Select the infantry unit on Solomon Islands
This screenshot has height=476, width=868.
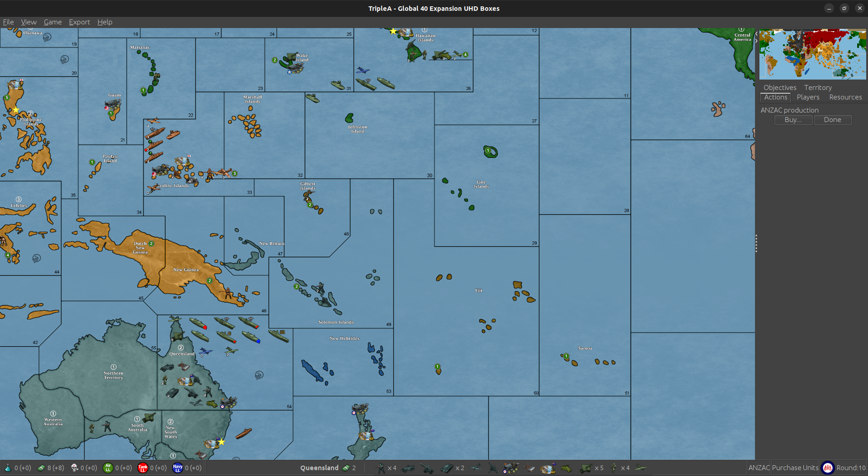(321, 288)
